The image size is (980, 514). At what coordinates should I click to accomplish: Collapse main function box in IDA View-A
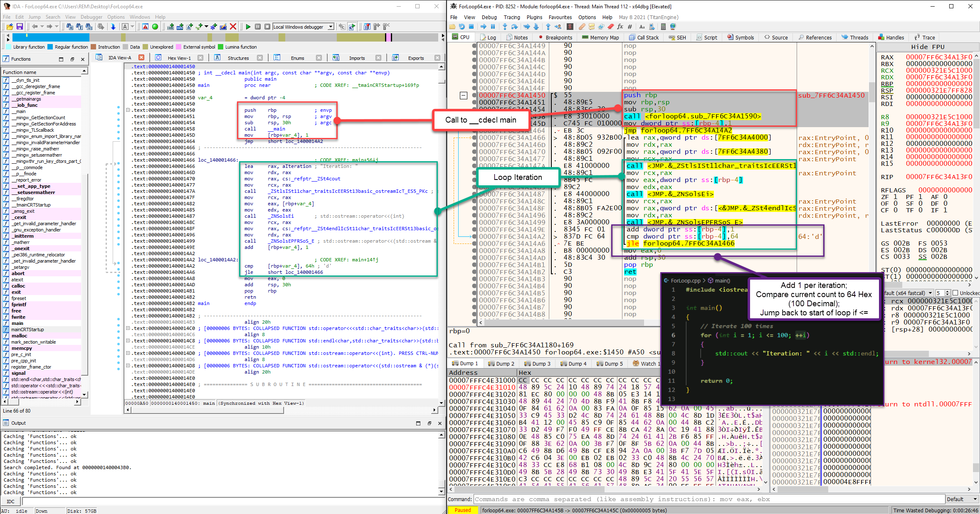[x=128, y=110]
